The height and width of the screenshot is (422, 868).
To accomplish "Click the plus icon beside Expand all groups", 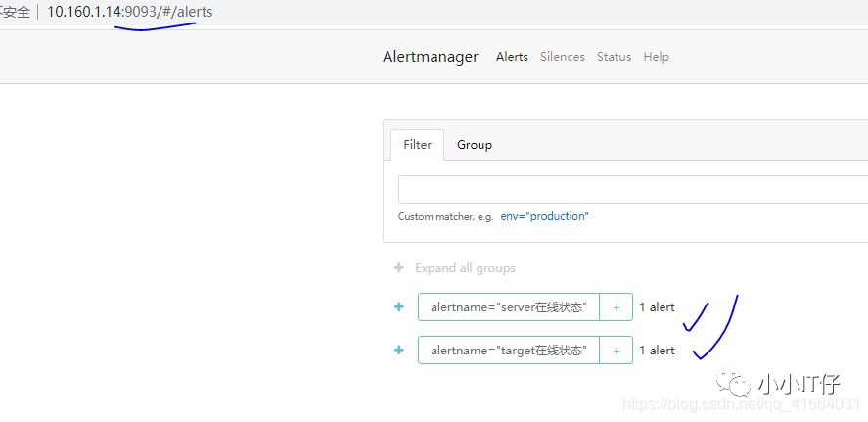I will 398,268.
